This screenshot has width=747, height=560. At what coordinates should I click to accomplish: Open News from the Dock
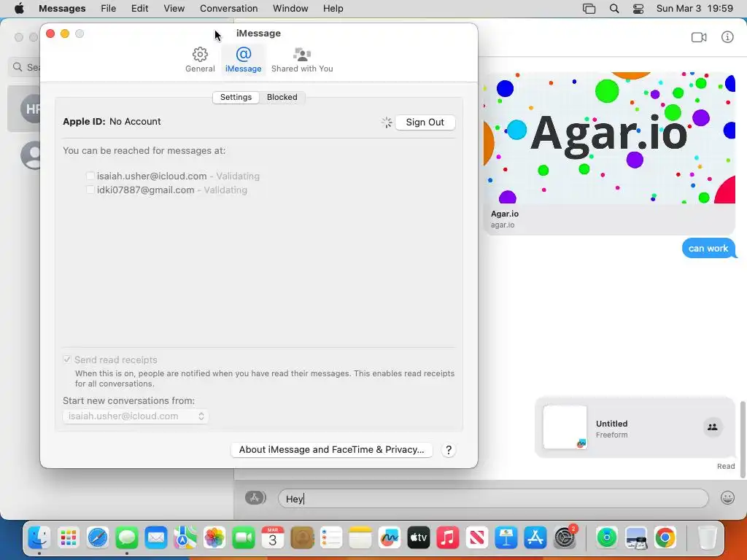(x=477, y=537)
